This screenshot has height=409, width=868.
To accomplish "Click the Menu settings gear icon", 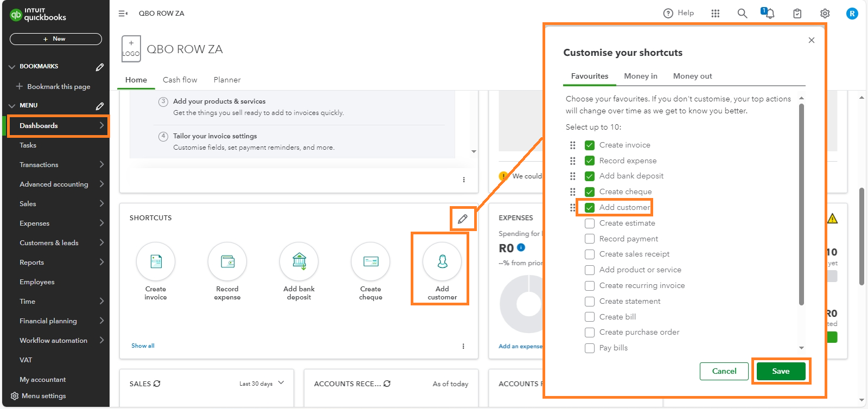I will 15,396.
